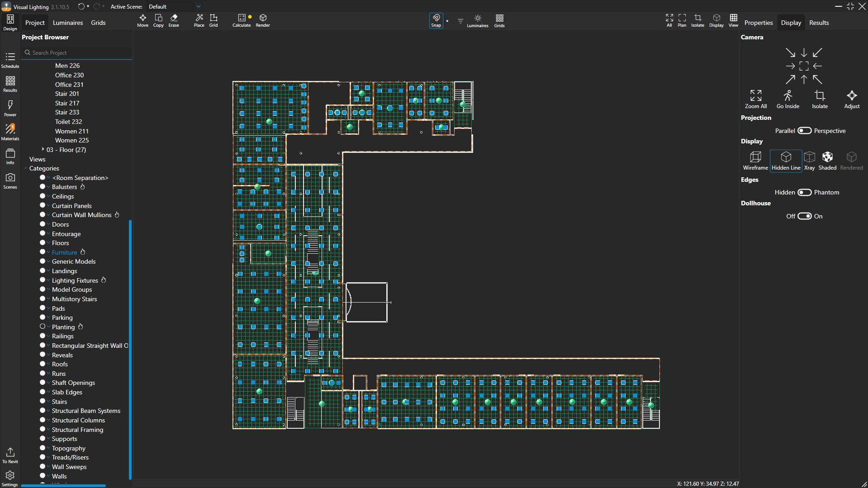Open the Snap options dropdown arrow
Screen dimensions: 868x488
447,21
